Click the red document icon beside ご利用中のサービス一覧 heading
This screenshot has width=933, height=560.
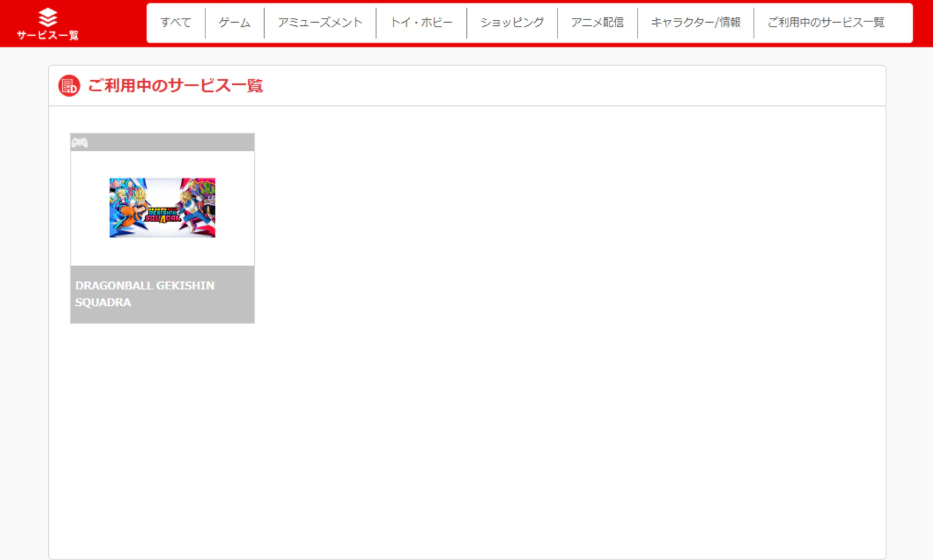click(69, 86)
